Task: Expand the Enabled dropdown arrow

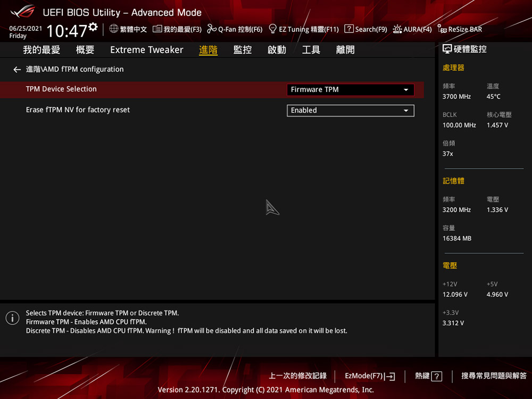Action: (406, 111)
